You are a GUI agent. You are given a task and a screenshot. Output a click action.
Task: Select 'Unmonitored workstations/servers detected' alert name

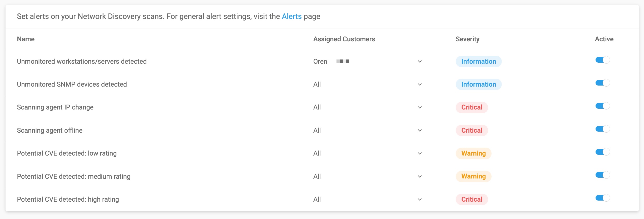[x=82, y=61]
